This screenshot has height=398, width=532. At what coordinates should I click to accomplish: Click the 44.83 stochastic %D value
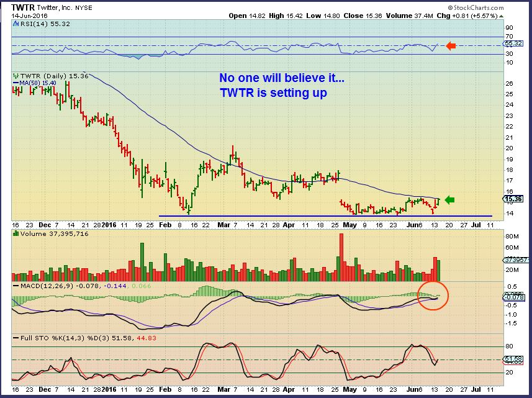(147, 338)
